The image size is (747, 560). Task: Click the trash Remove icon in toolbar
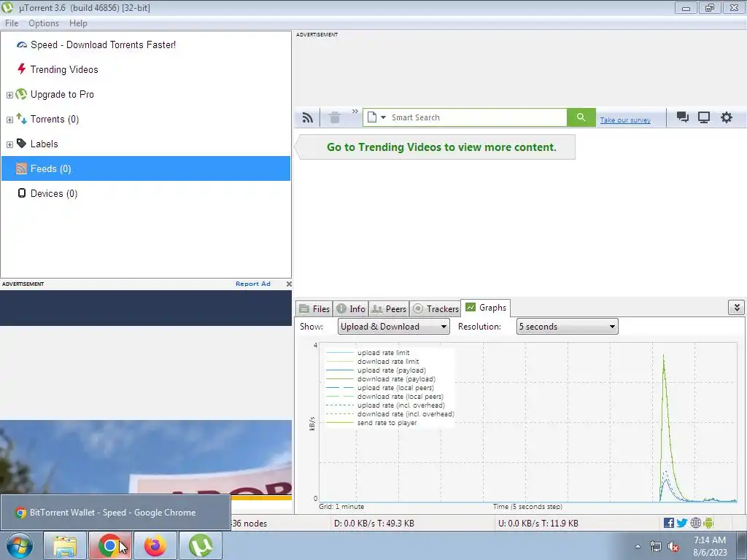click(335, 117)
